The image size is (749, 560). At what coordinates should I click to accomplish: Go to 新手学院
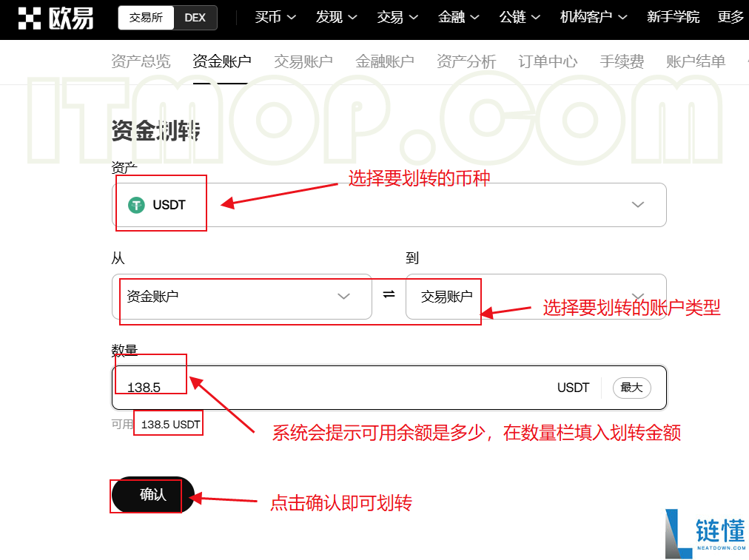click(673, 18)
